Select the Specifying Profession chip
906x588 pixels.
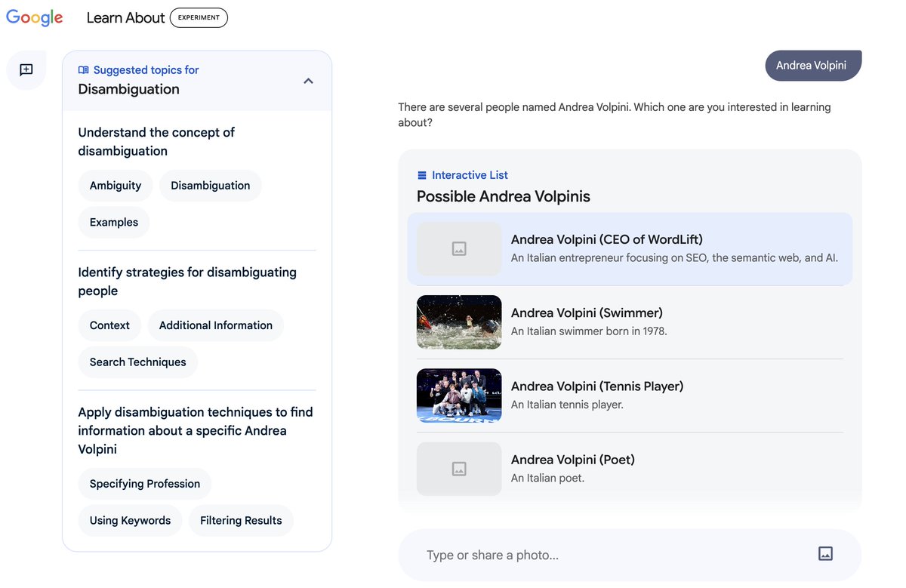pos(145,484)
